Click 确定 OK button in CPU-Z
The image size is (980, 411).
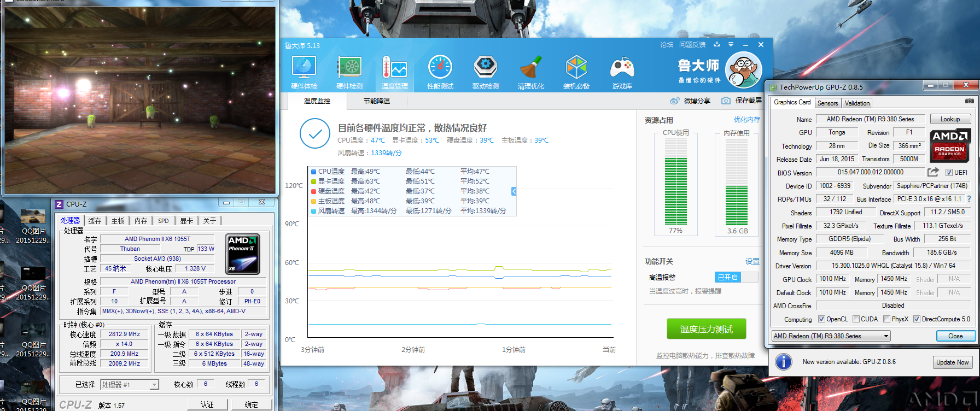252,405
